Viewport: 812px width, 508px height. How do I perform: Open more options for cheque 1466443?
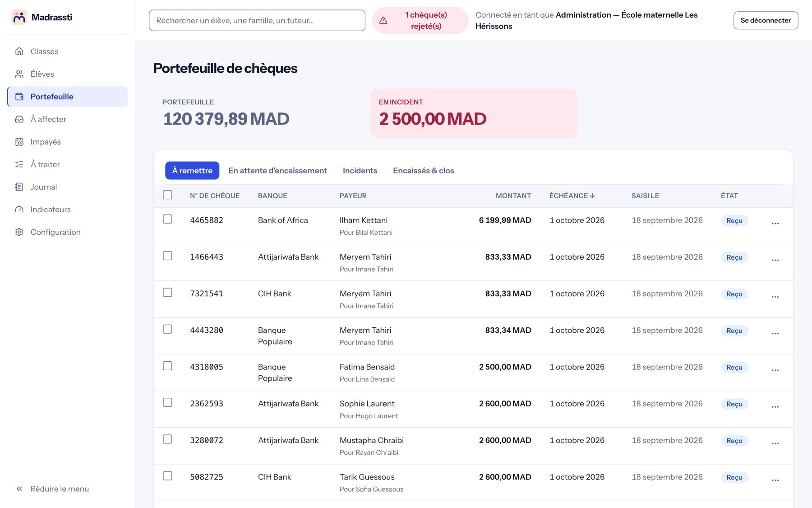(775, 260)
